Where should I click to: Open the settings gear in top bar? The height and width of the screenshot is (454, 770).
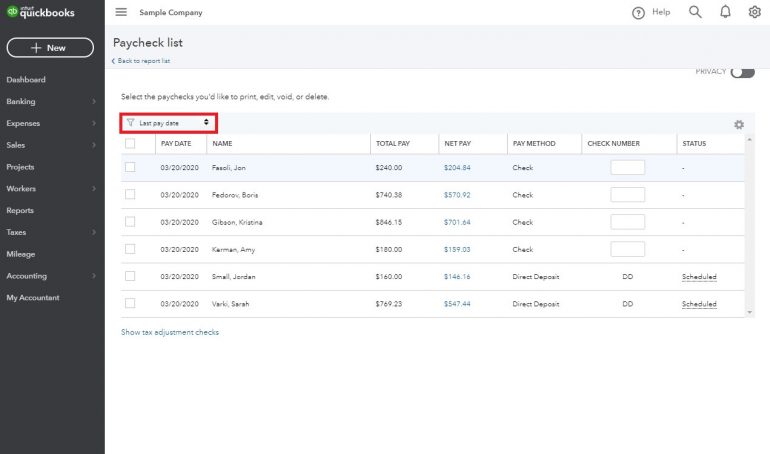[755, 12]
